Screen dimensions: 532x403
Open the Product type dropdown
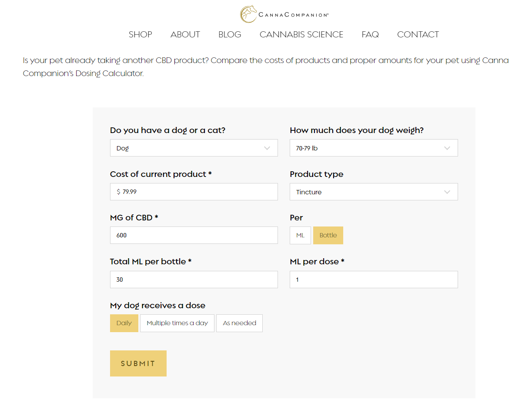click(x=373, y=192)
